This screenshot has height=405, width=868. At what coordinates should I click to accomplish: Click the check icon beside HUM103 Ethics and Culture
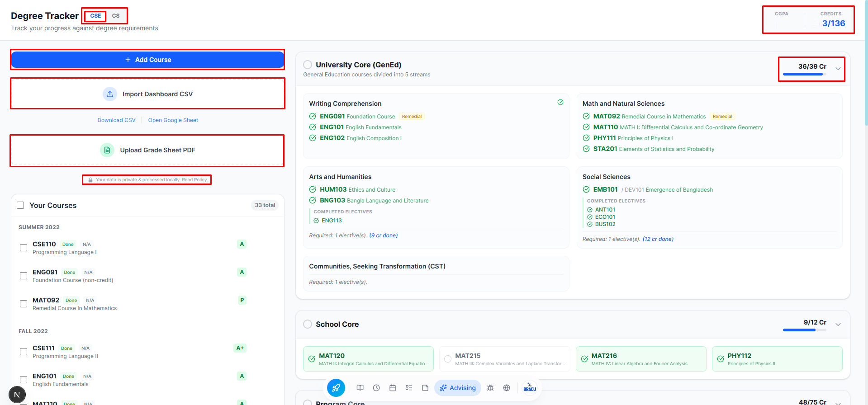[x=313, y=189]
